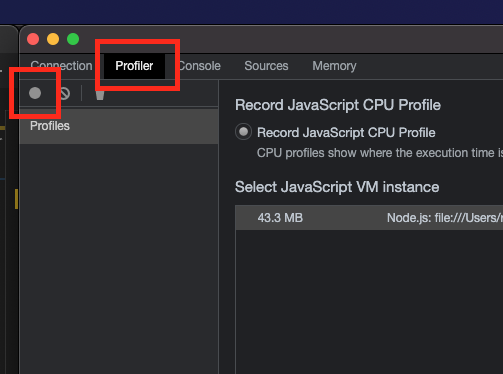
Task: Click the Record JavaScript CPU Profile heading
Action: pyautogui.click(x=338, y=105)
